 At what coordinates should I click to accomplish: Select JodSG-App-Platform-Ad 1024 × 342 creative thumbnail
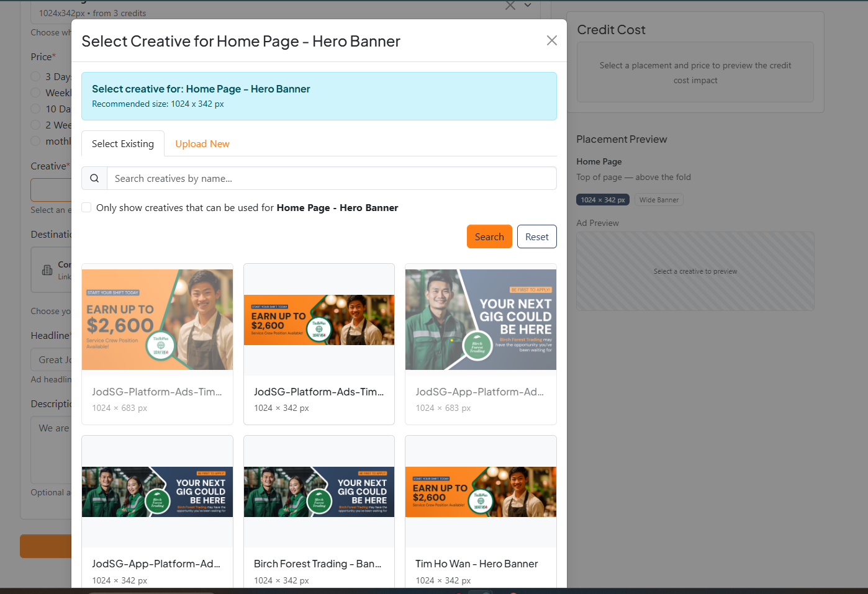click(158, 492)
